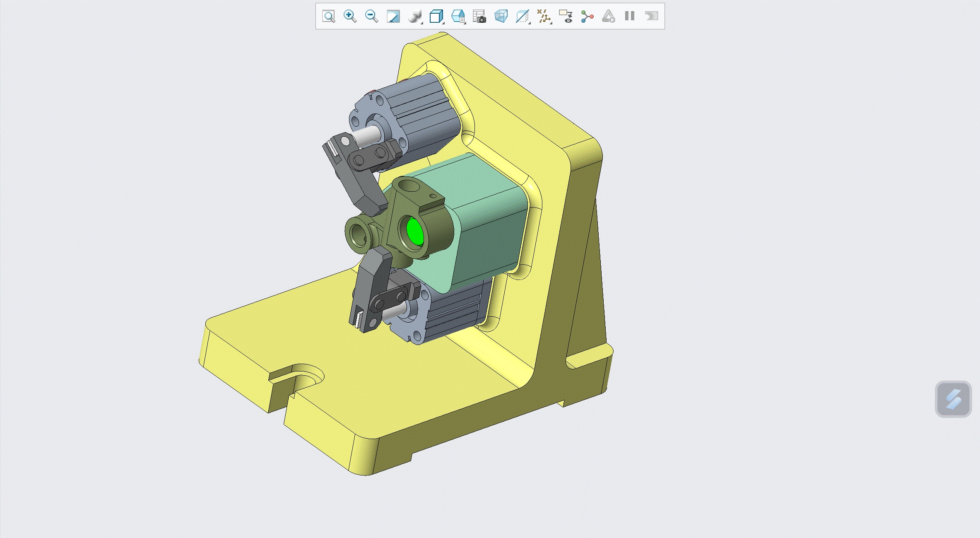Click the Refit view icon

point(328,17)
